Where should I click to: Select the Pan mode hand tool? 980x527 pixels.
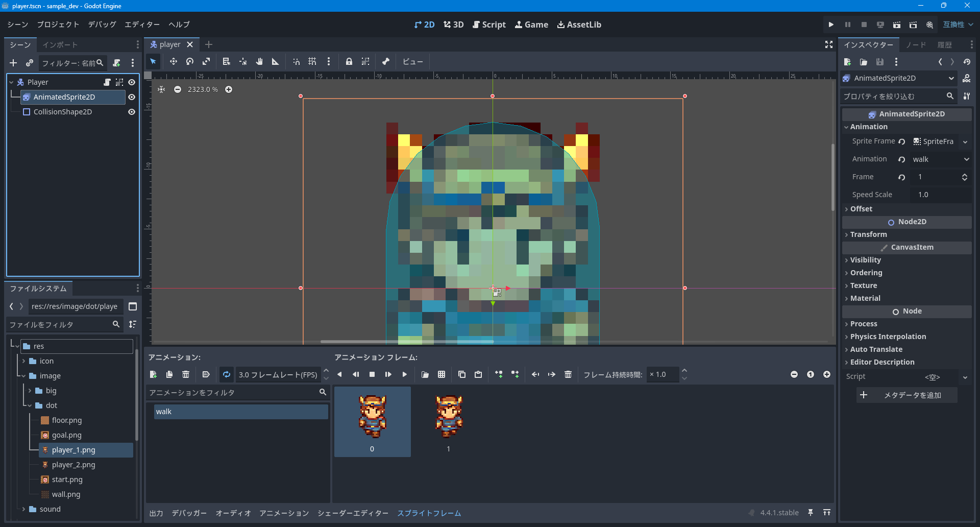pos(259,62)
